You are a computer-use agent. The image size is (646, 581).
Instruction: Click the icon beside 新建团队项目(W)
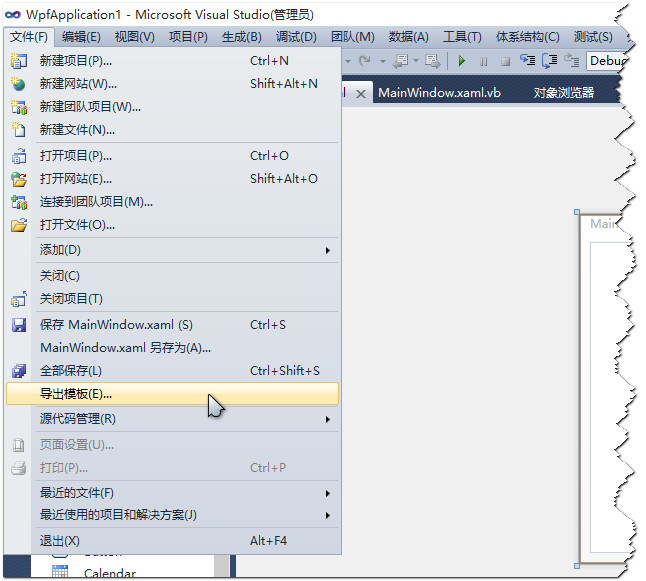(19, 107)
